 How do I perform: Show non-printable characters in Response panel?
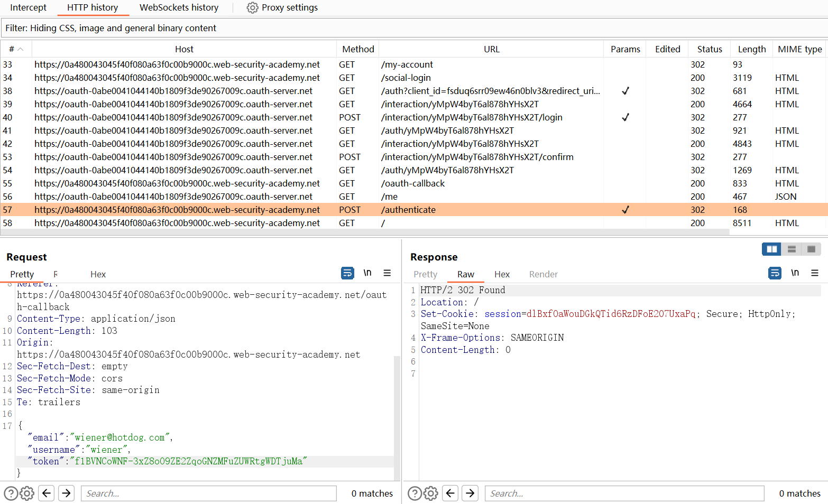pos(795,273)
